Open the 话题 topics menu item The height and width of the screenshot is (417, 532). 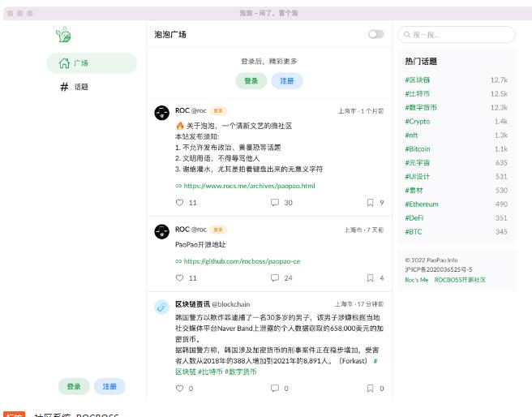(x=92, y=87)
